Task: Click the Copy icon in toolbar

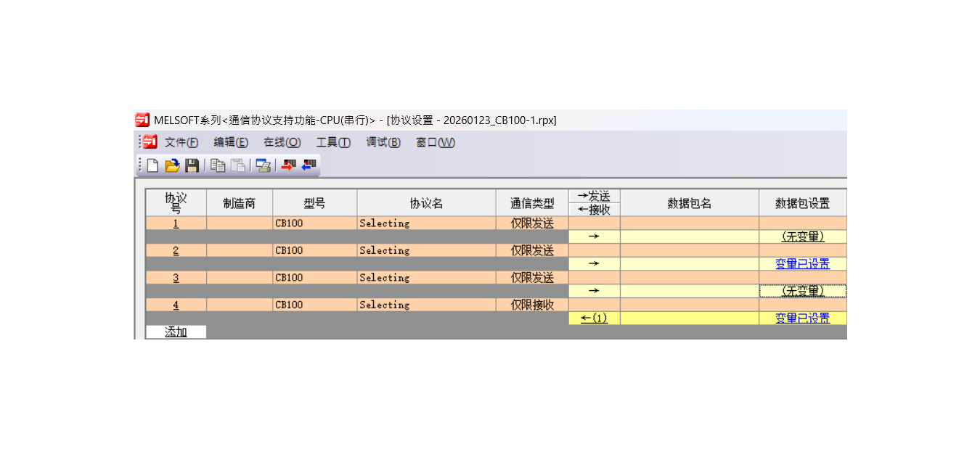Action: tap(218, 166)
